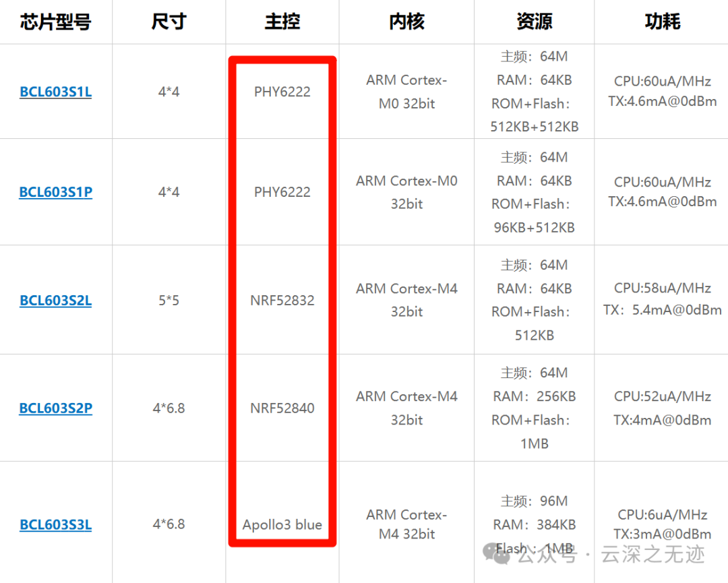The image size is (728, 583).
Task: Select the ARM Cortex-M4 core in BCL603S2L row
Action: click(406, 301)
